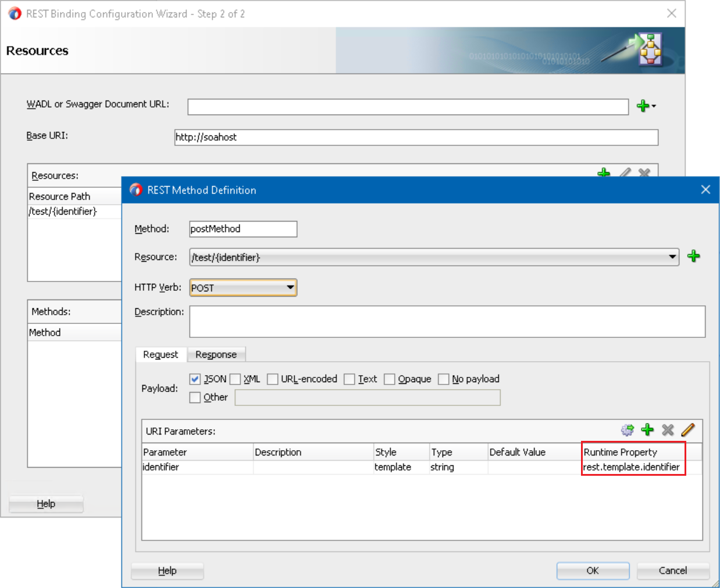
Task: Select the Request tab
Action: pyautogui.click(x=161, y=354)
